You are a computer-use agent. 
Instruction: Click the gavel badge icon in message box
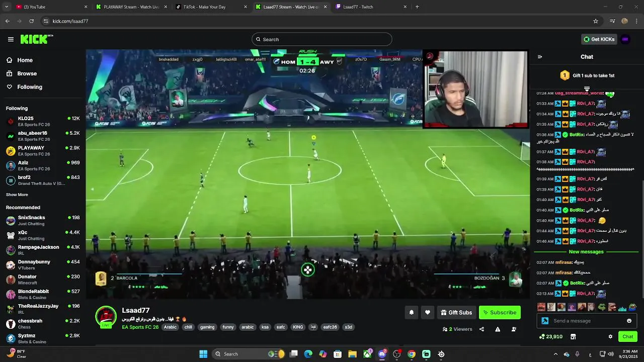545,321
